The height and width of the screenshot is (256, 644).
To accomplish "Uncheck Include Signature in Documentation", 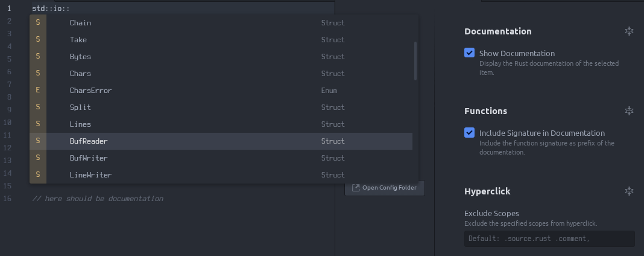I will [x=470, y=133].
